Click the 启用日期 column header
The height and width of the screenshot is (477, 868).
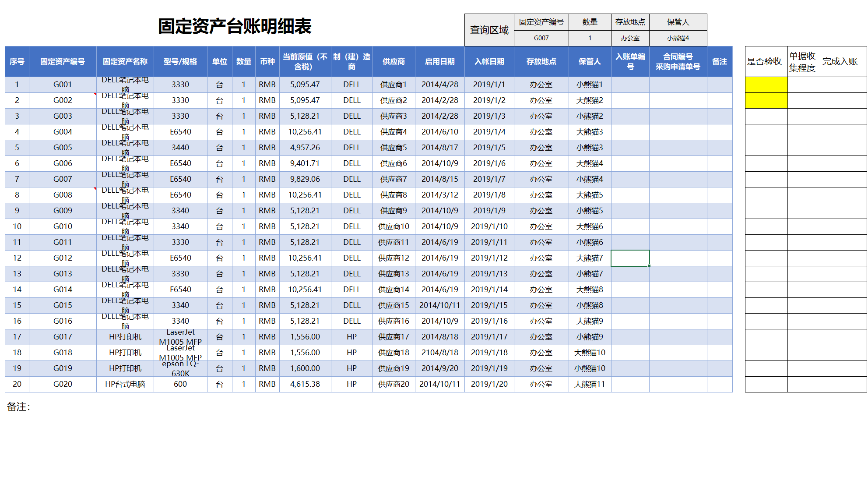click(440, 61)
